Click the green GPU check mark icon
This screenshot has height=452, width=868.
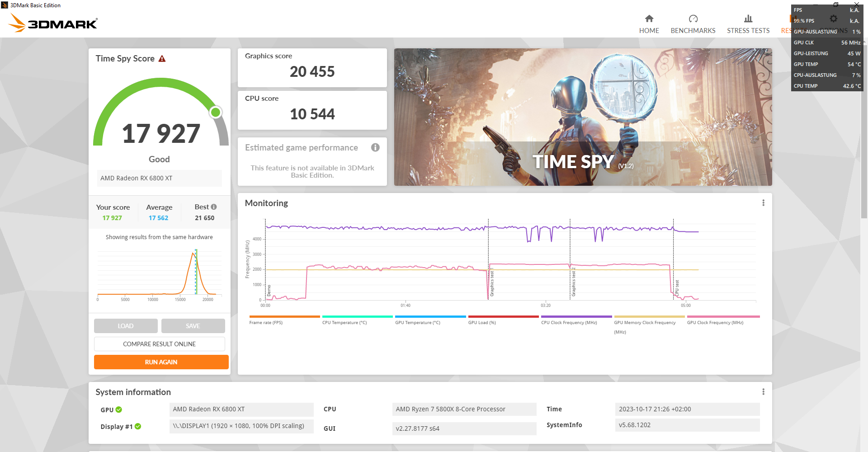(x=119, y=410)
